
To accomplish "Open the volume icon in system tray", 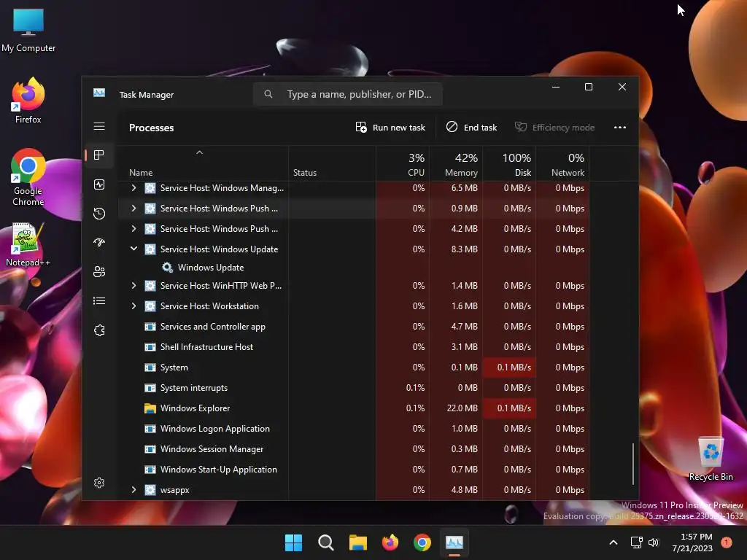I will (654, 542).
